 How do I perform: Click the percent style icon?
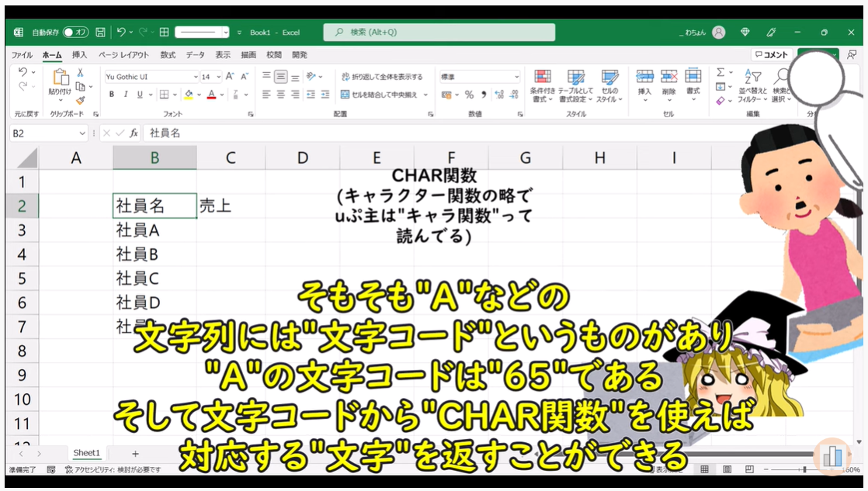469,95
